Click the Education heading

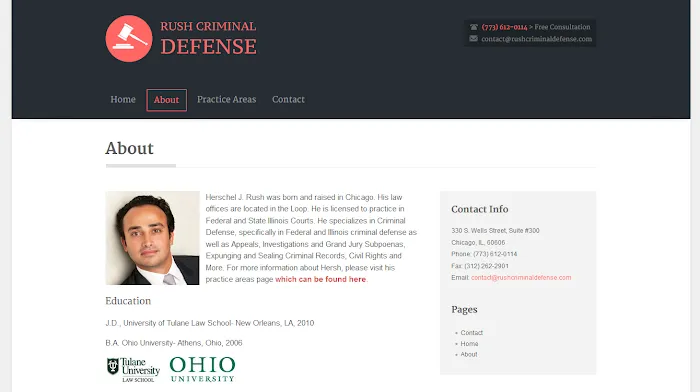point(128,301)
